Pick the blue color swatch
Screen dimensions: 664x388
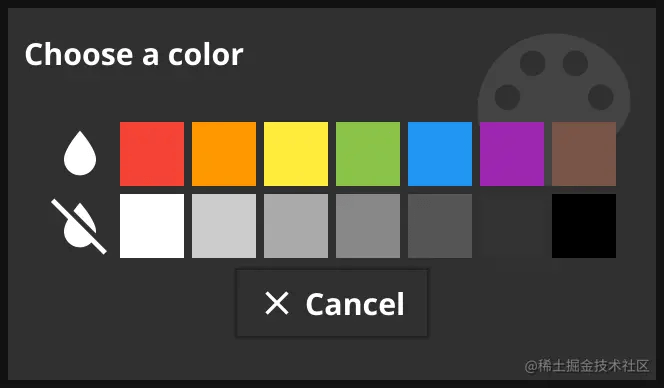coord(440,154)
